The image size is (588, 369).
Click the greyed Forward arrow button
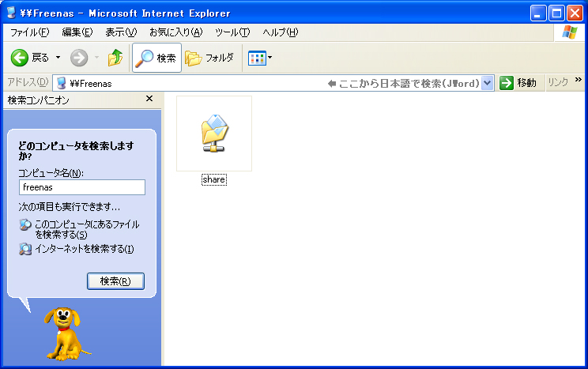[x=79, y=58]
